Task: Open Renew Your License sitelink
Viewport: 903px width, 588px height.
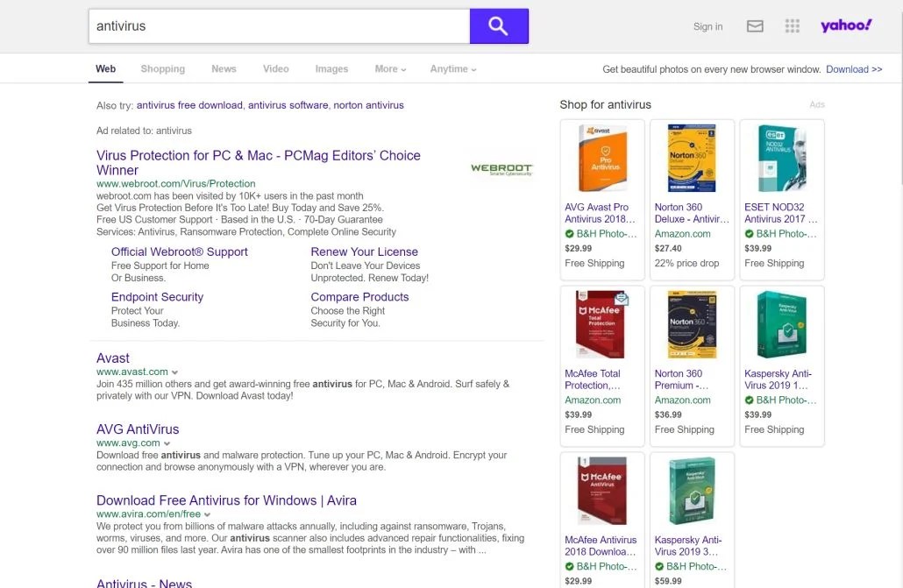Action: point(364,251)
